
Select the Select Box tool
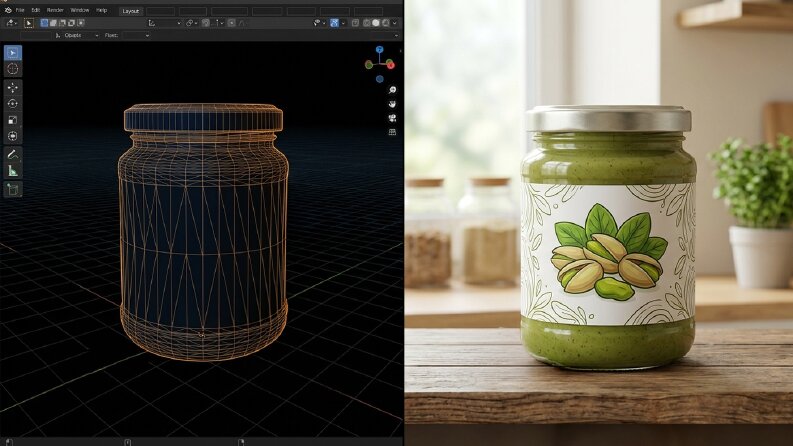13,53
